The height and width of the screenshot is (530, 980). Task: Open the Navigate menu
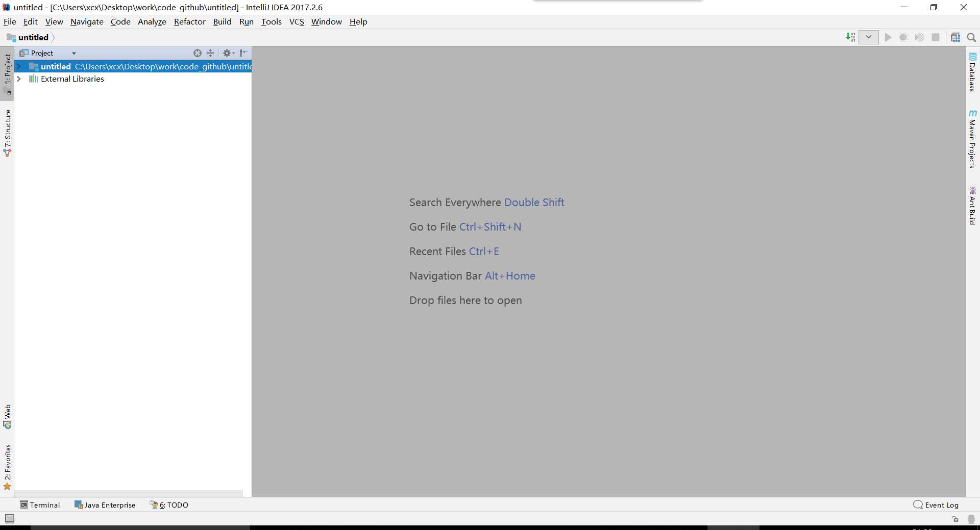(x=87, y=21)
